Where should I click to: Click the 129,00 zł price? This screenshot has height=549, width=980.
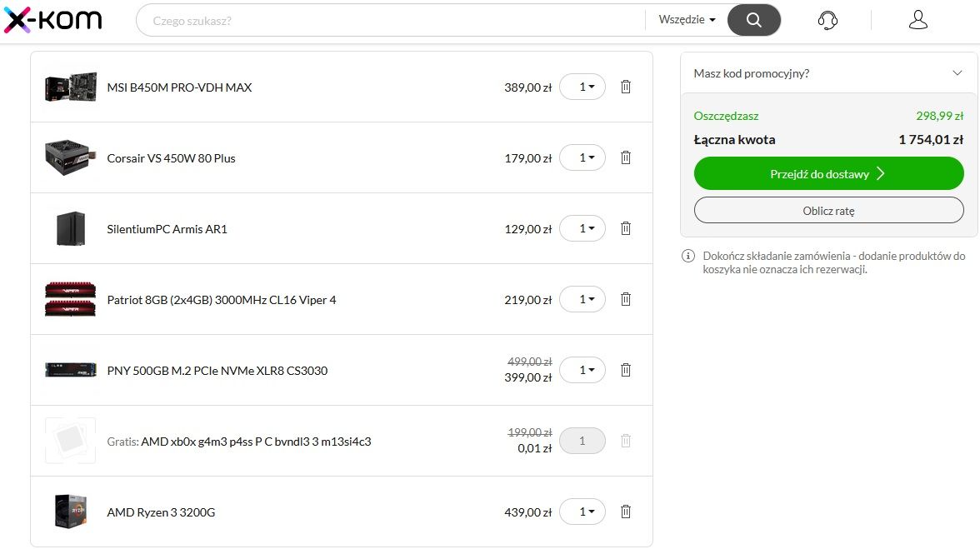click(x=528, y=229)
